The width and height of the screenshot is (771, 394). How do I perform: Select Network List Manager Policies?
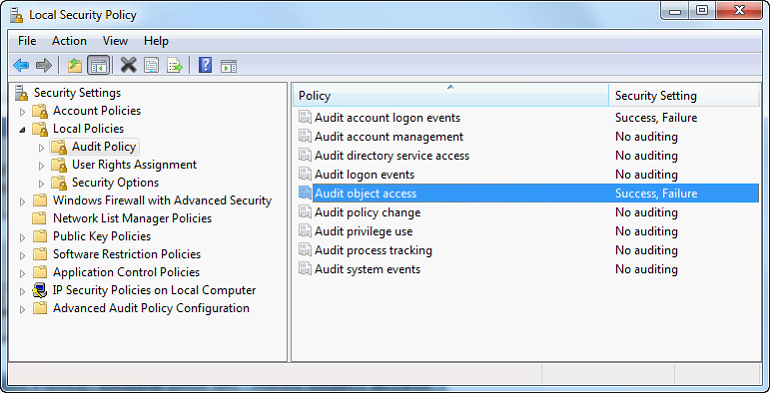tap(132, 218)
